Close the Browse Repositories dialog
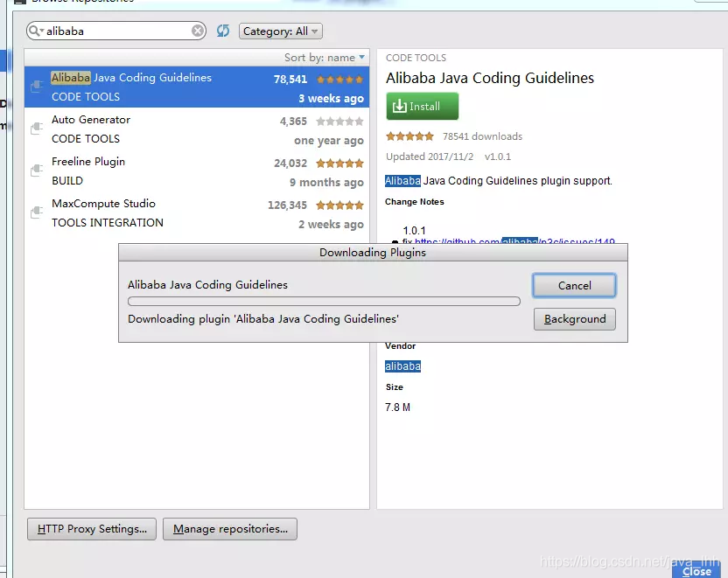Screen dimensions: 728x578 [x=696, y=571]
